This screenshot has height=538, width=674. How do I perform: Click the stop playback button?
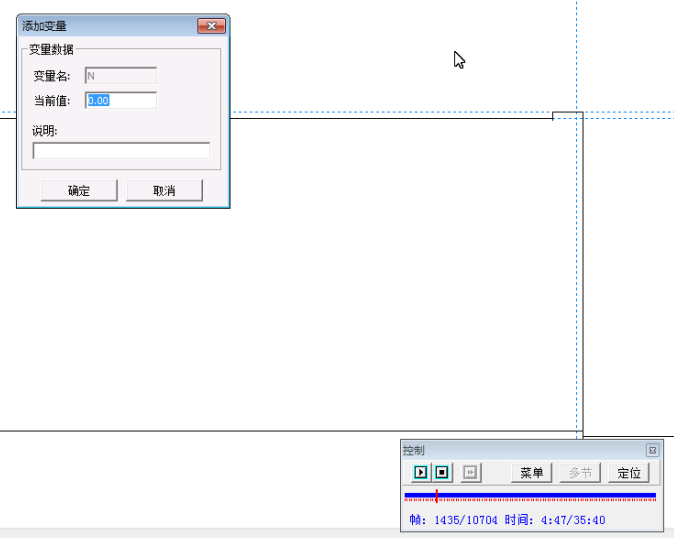tap(443, 473)
